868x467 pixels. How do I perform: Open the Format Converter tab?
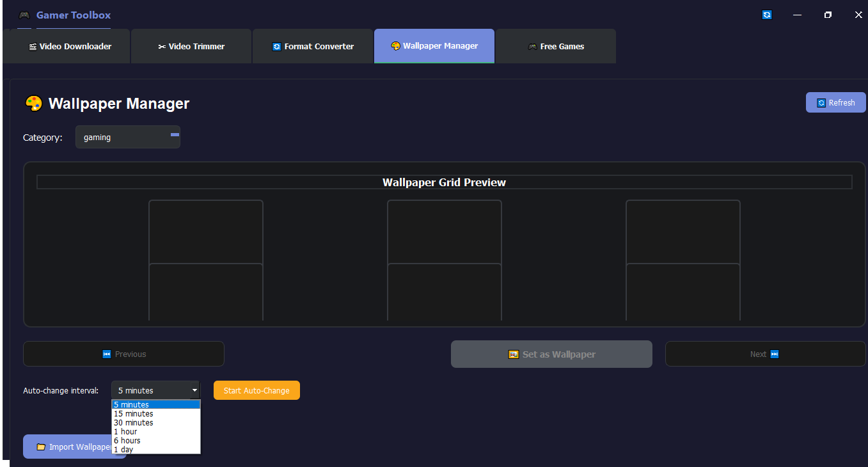313,46
